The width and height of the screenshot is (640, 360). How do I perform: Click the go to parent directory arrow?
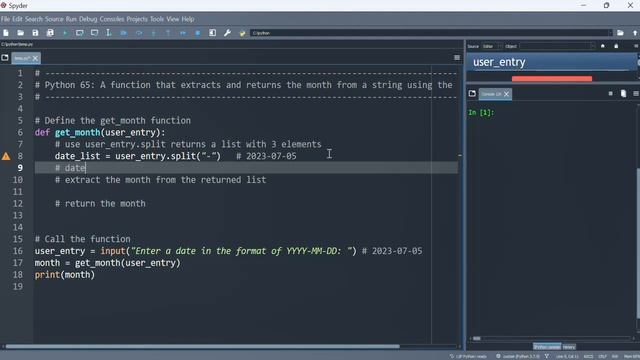635,33
